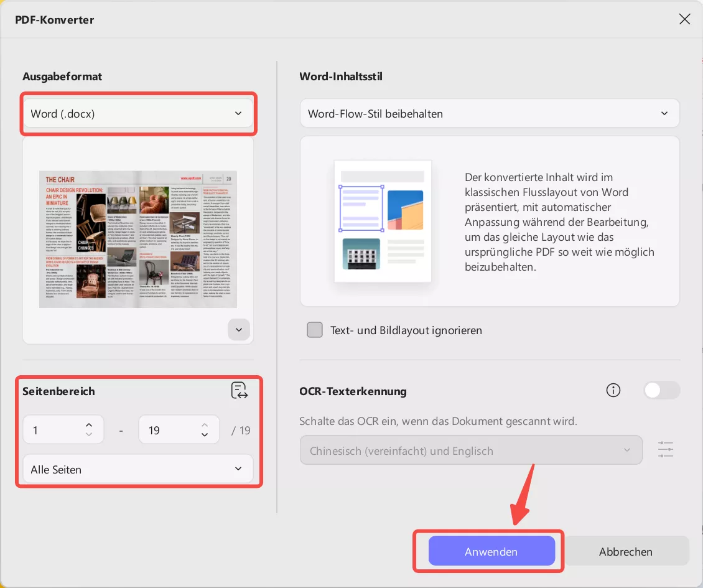Increase the end page with the up stepper
Screen dimensions: 703x588
204,425
